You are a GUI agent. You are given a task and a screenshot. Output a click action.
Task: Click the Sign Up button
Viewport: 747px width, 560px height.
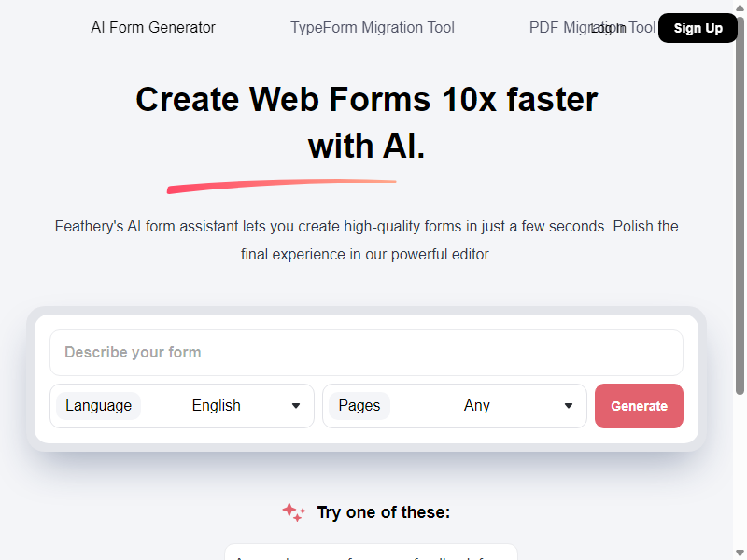click(x=698, y=28)
